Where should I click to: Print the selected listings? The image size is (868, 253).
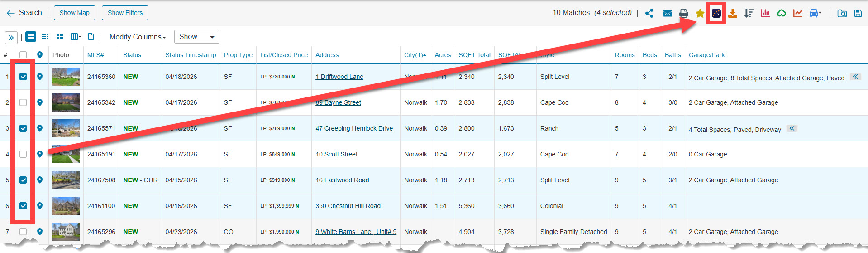684,13
